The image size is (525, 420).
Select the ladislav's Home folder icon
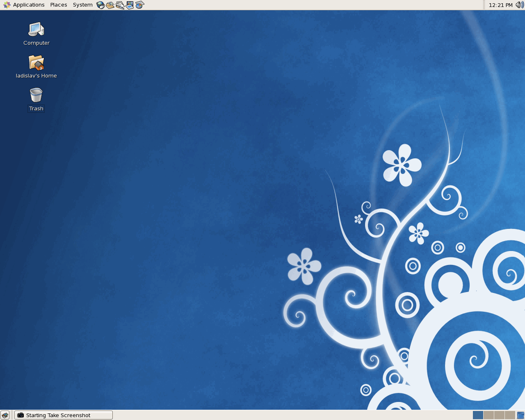coord(36,66)
